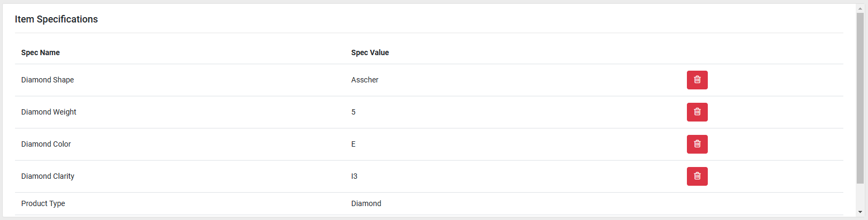Select the Diamond Color name cell
This screenshot has height=220, width=868.
tap(46, 144)
